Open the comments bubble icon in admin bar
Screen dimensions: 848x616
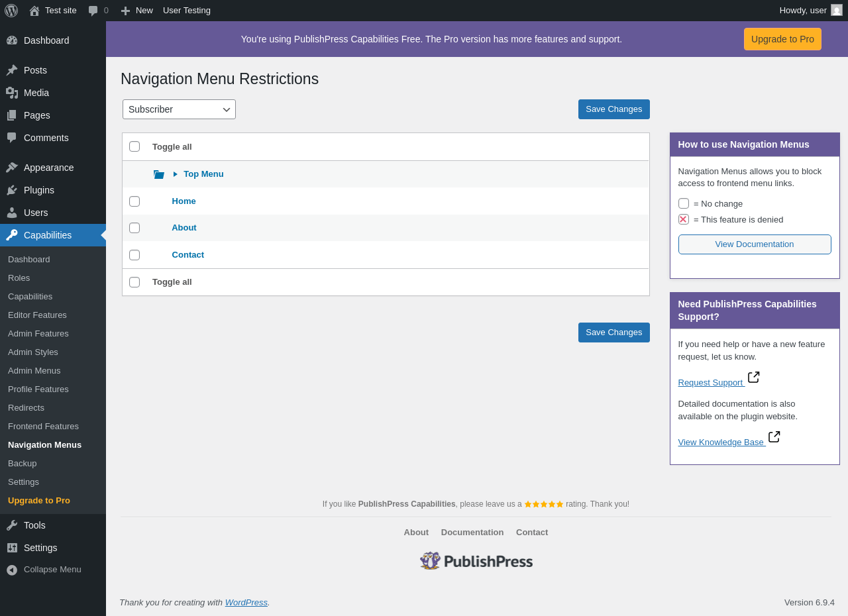click(93, 11)
